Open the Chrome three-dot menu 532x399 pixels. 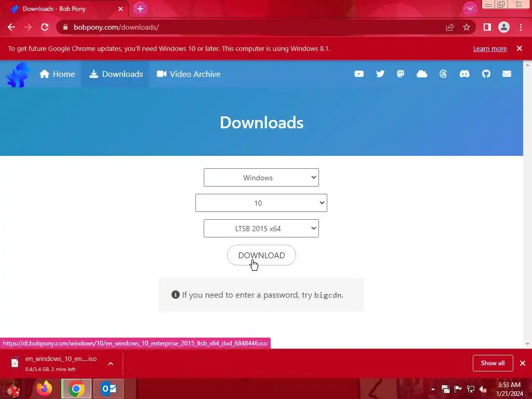[521, 27]
